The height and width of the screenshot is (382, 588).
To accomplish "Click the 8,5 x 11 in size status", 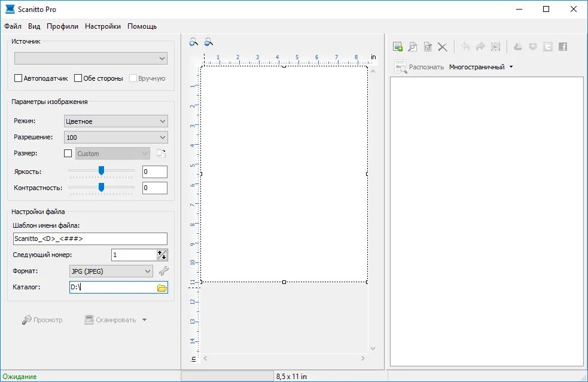I will tap(291, 377).
